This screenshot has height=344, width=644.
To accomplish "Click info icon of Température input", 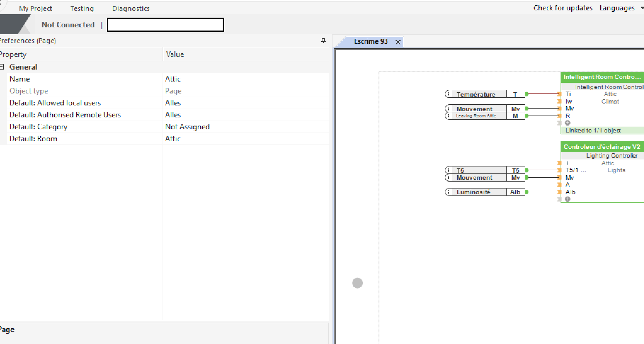I will click(x=448, y=94).
